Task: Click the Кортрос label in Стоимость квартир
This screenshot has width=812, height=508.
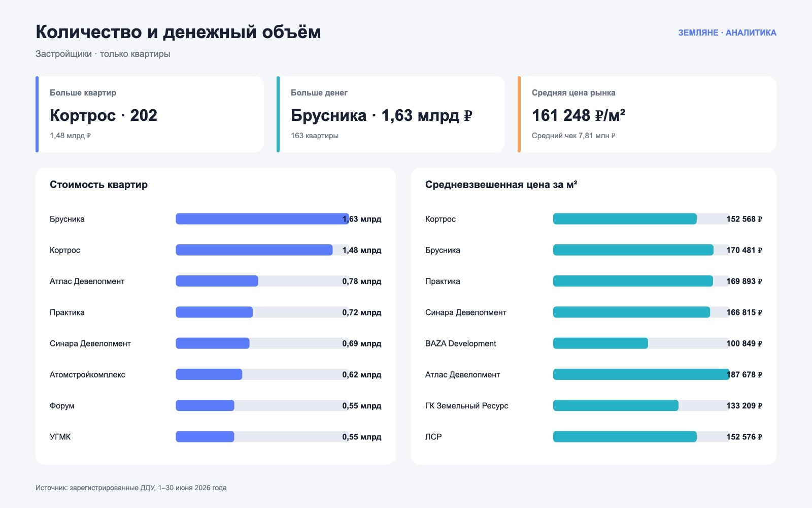Action: [x=65, y=250]
